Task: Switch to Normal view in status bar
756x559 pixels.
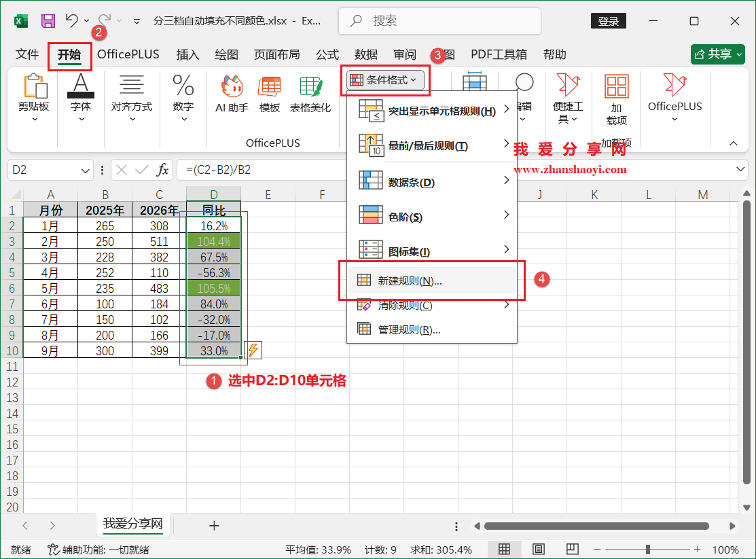Action: pos(504,549)
